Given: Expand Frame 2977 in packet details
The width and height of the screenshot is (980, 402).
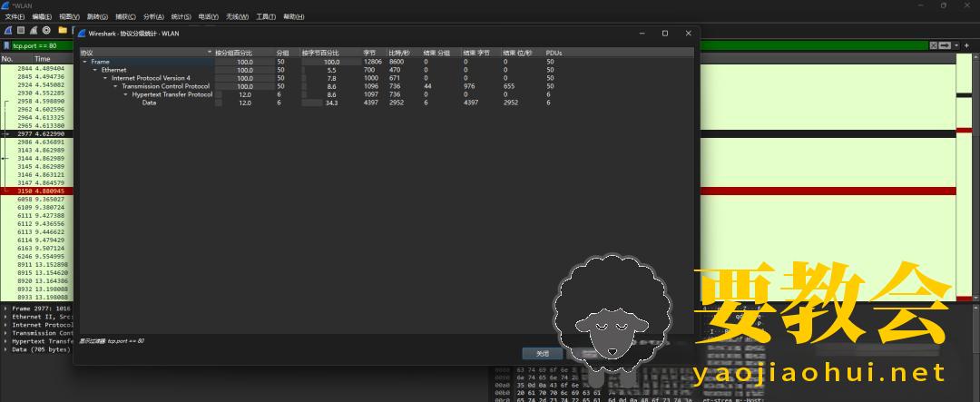Looking at the screenshot, I should (x=5, y=309).
